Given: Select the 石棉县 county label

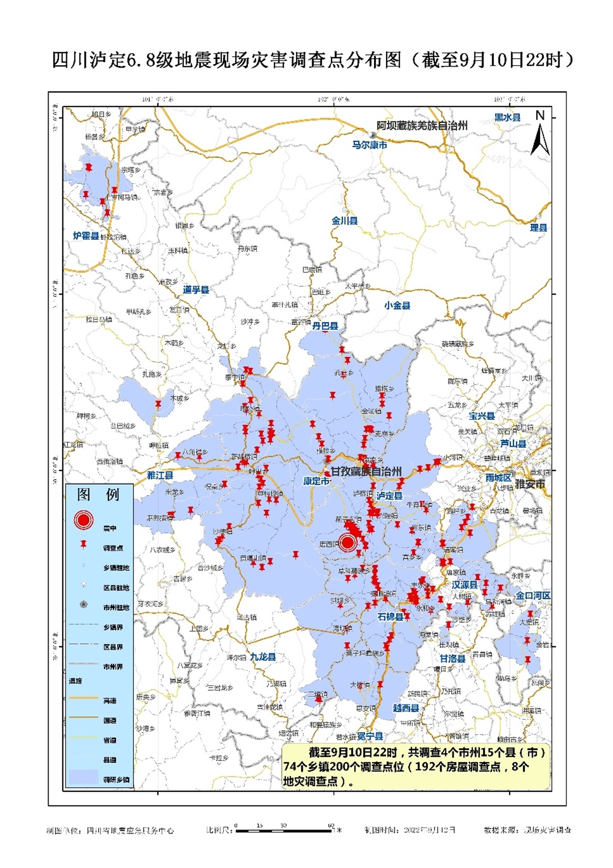Looking at the screenshot, I should [390, 617].
